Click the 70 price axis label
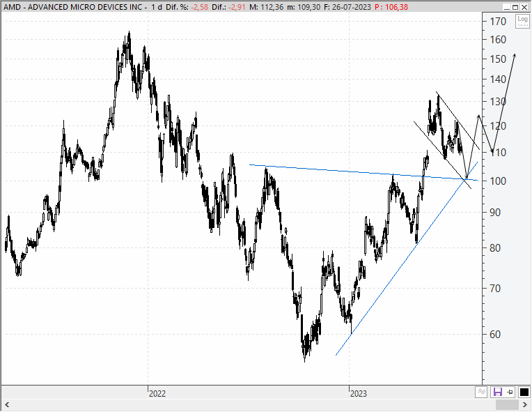 [x=495, y=289]
